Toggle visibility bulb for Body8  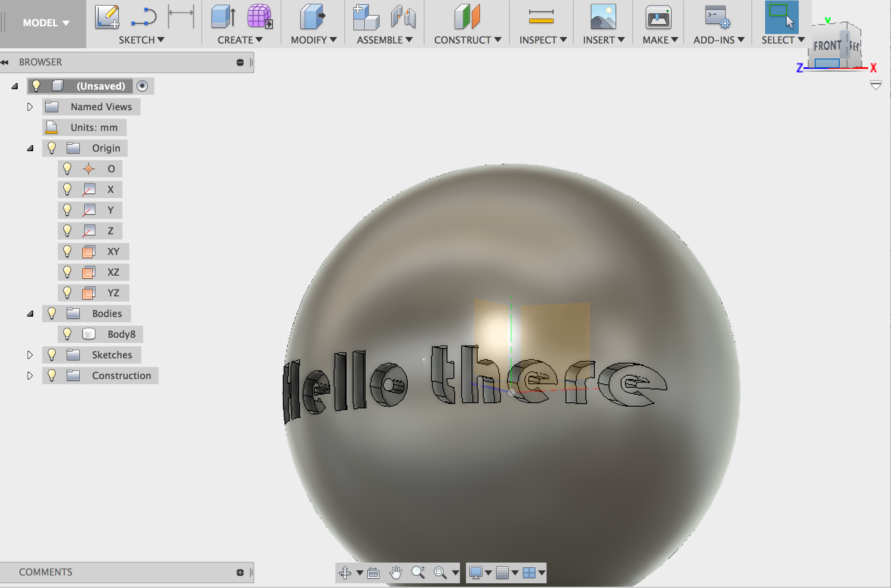point(67,334)
